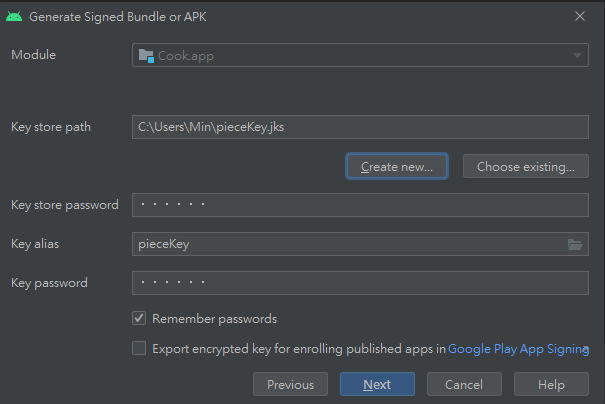
Task: Close the Generate Signed Bundle dialog
Action: pos(580,17)
